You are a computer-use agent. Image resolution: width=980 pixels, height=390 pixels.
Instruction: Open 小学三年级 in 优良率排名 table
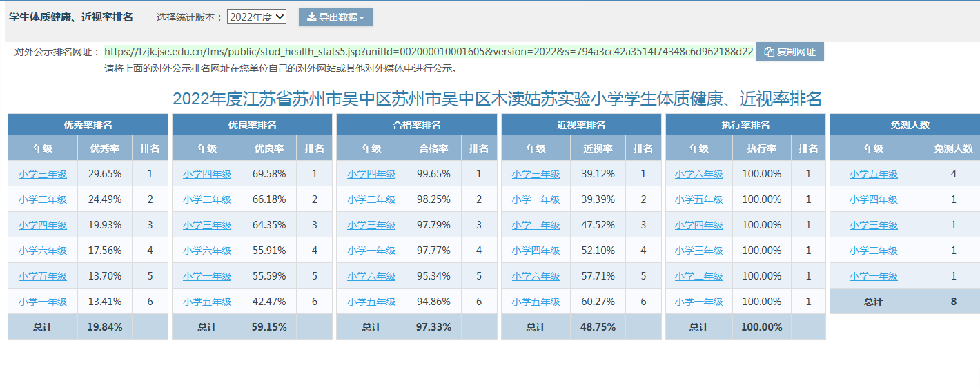click(x=207, y=225)
